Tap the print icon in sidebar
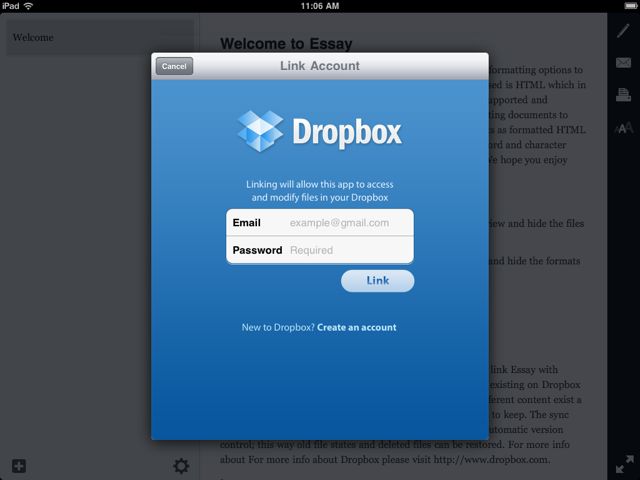Screen dimensions: 640x480 [623, 95]
